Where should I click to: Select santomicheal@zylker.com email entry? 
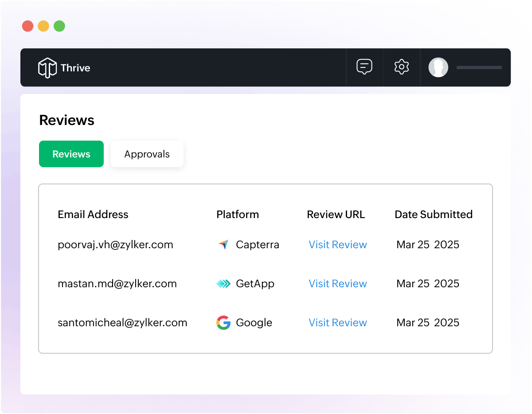(x=122, y=322)
